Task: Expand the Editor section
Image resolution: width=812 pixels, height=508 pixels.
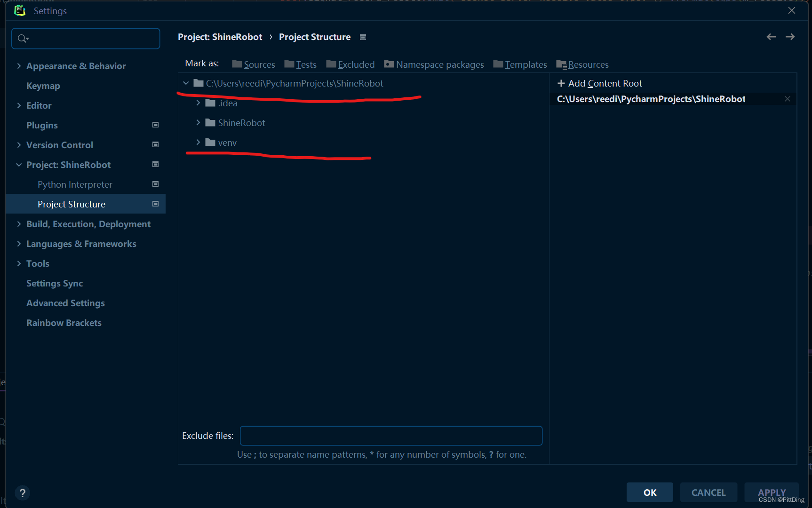Action: pyautogui.click(x=19, y=105)
